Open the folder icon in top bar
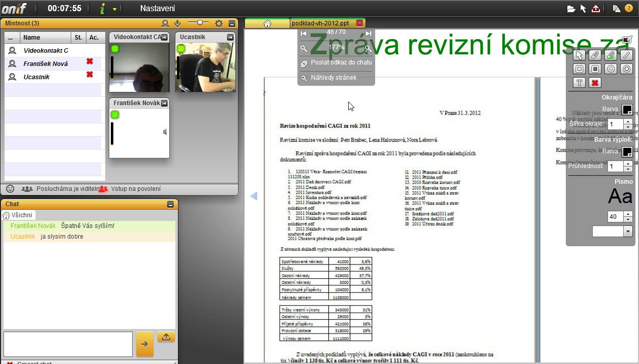 pyautogui.click(x=571, y=8)
